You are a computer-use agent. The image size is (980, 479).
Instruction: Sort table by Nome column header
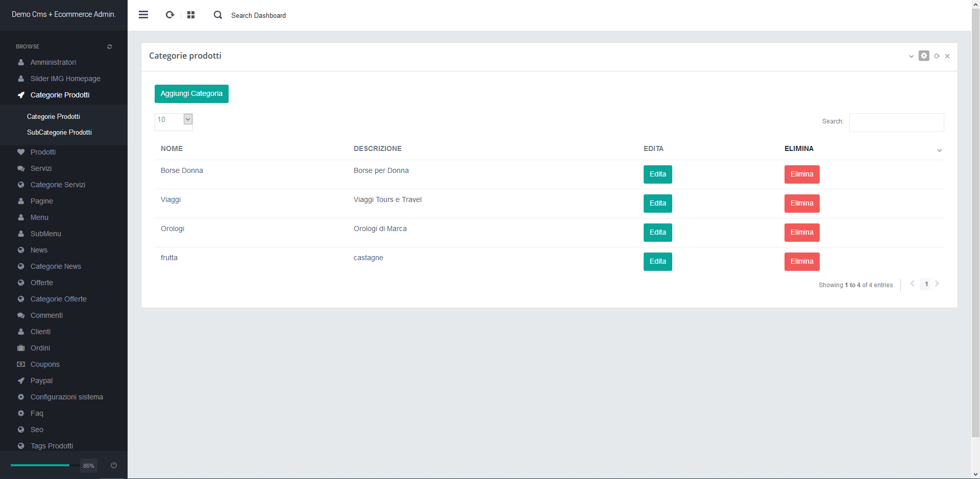point(171,148)
